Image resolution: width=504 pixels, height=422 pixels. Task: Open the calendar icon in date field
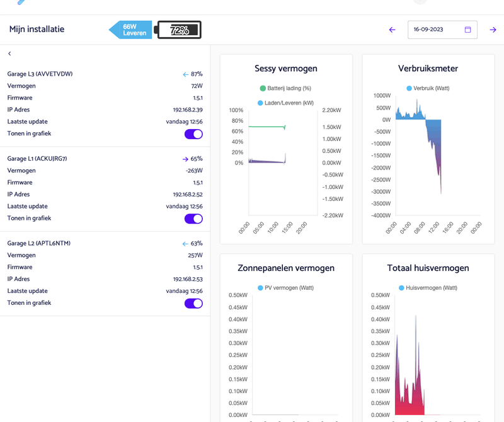pyautogui.click(x=468, y=30)
